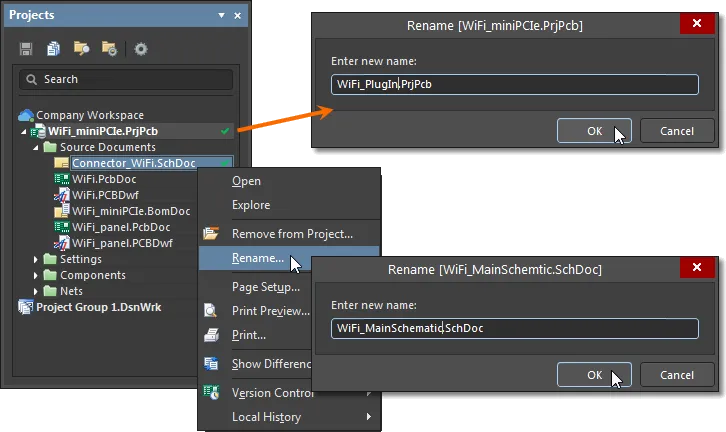Close the Rename WiFi_MainSchemtic.SchDoc dialog
The height and width of the screenshot is (432, 726).
tap(697, 268)
